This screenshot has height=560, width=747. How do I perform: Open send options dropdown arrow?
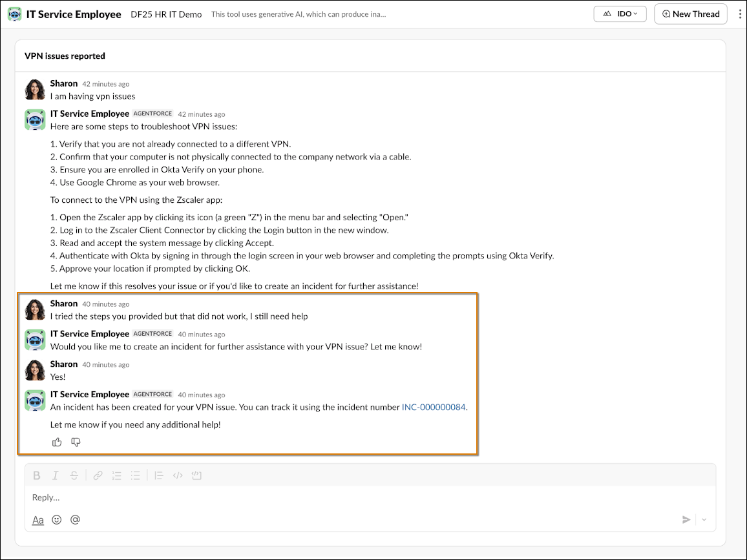[x=704, y=519]
